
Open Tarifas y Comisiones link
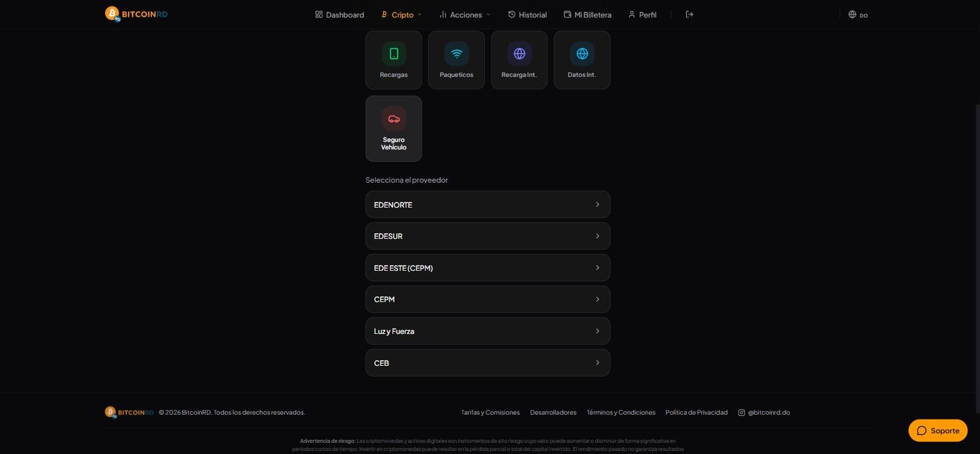pyautogui.click(x=491, y=413)
